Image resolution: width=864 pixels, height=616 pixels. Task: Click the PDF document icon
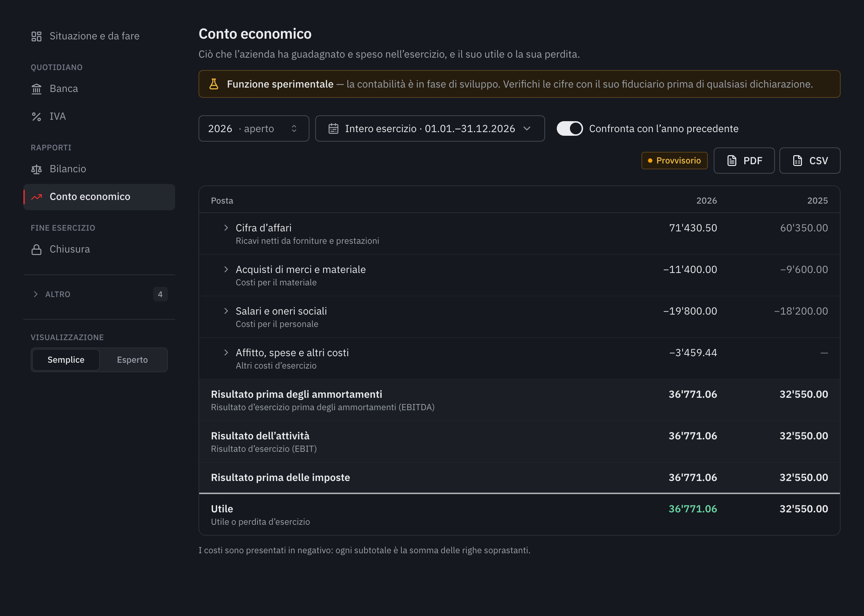pyautogui.click(x=732, y=161)
